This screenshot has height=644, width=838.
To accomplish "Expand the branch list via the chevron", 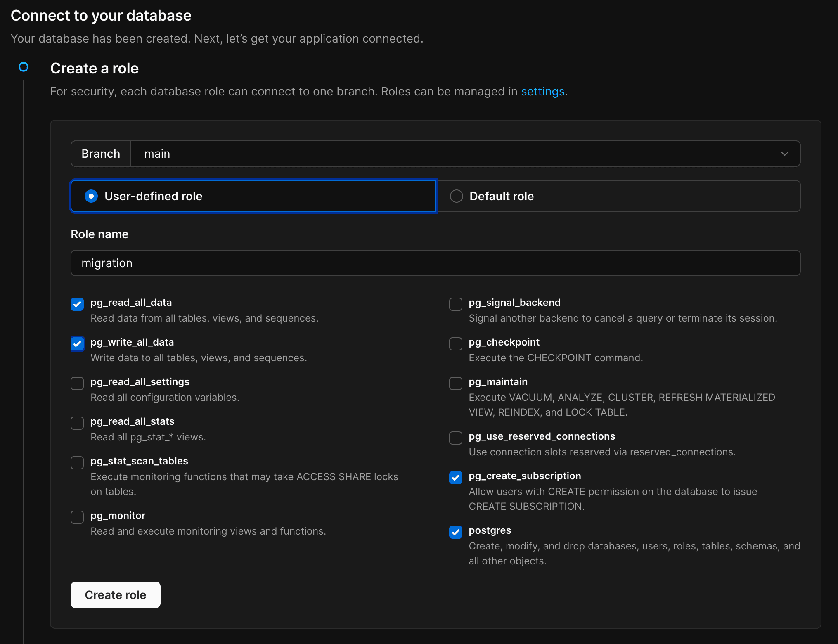I will pos(785,153).
